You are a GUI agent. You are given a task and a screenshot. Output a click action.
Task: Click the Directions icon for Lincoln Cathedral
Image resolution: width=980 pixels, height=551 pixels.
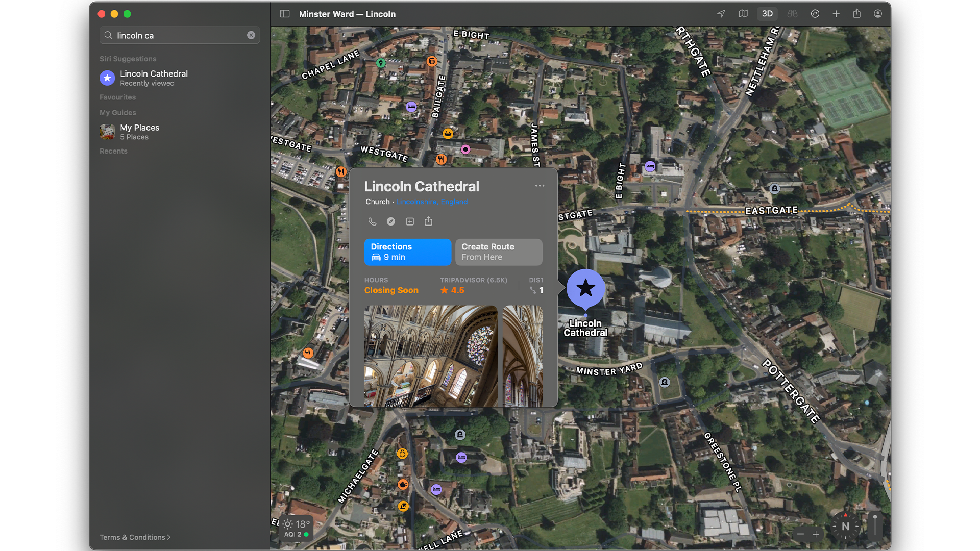tap(408, 252)
